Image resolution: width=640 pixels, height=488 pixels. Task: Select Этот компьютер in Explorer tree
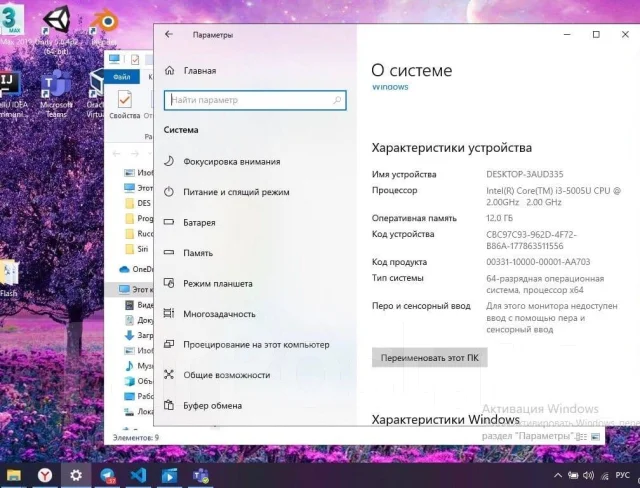tap(136, 289)
